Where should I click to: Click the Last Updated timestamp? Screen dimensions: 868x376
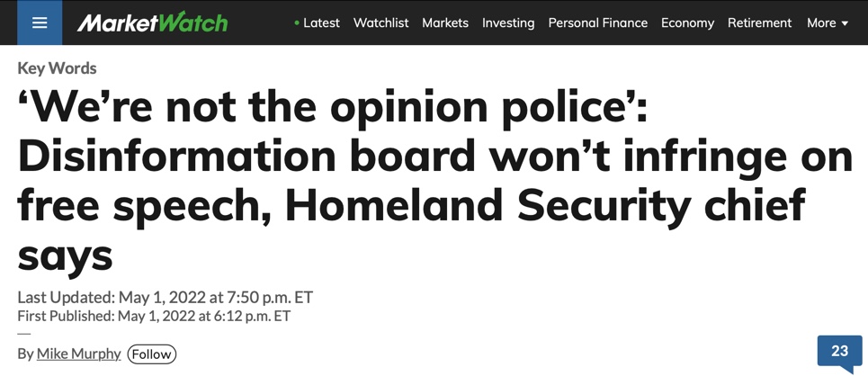[x=165, y=298]
